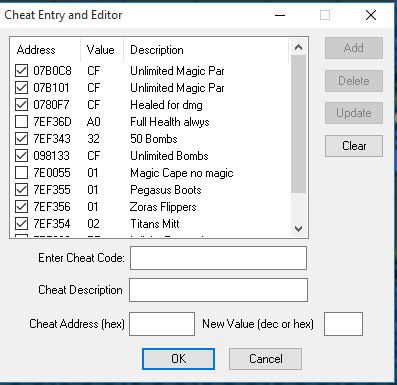
Task: Click the cheat list scroll down arrow
Action: [x=298, y=229]
